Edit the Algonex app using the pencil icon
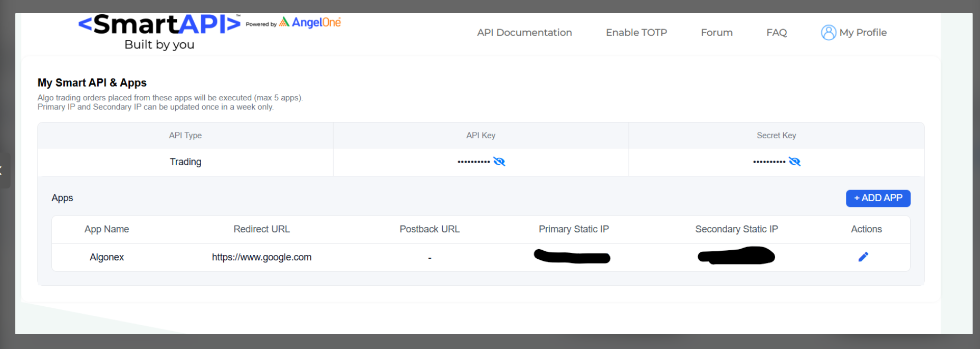 click(x=863, y=257)
